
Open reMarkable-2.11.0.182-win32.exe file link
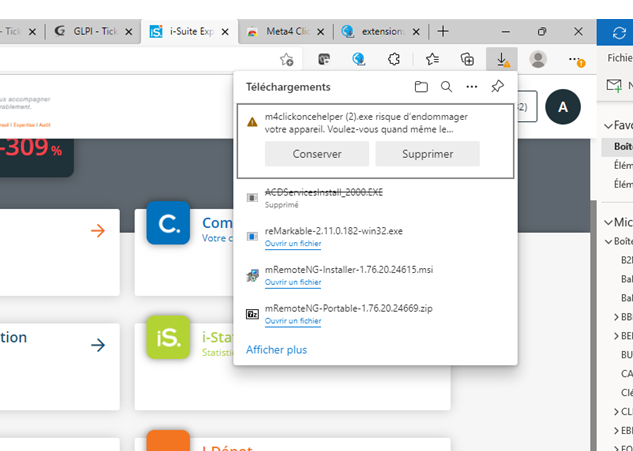(293, 243)
